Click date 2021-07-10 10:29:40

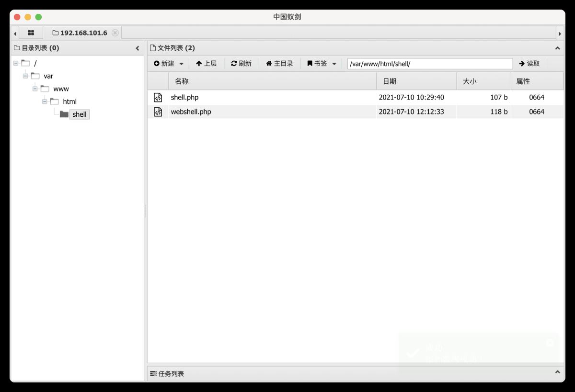(411, 98)
